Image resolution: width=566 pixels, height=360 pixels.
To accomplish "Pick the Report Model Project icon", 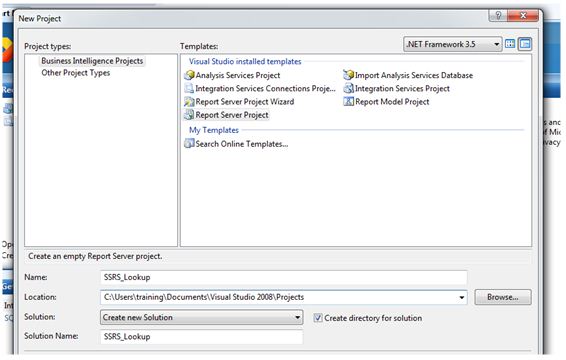I will click(x=348, y=101).
